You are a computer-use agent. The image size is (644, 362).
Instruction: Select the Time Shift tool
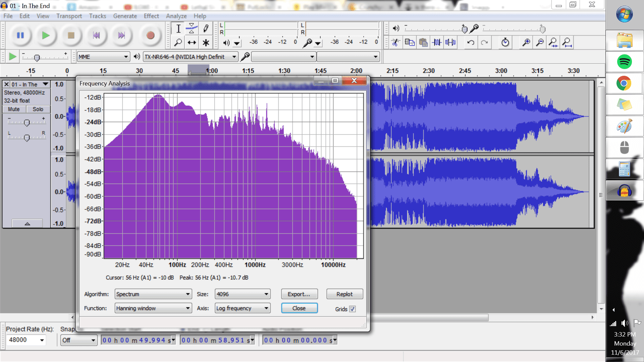pos(192,43)
